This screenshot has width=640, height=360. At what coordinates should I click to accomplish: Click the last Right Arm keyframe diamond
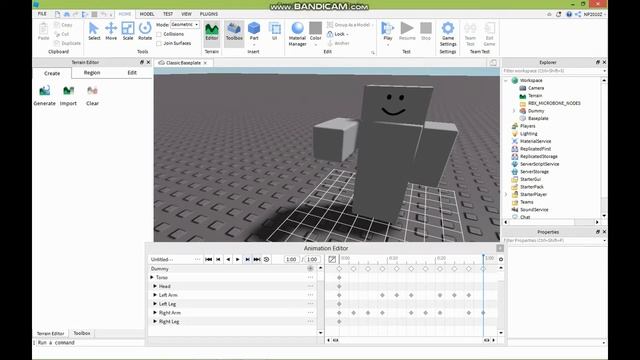[x=483, y=313]
